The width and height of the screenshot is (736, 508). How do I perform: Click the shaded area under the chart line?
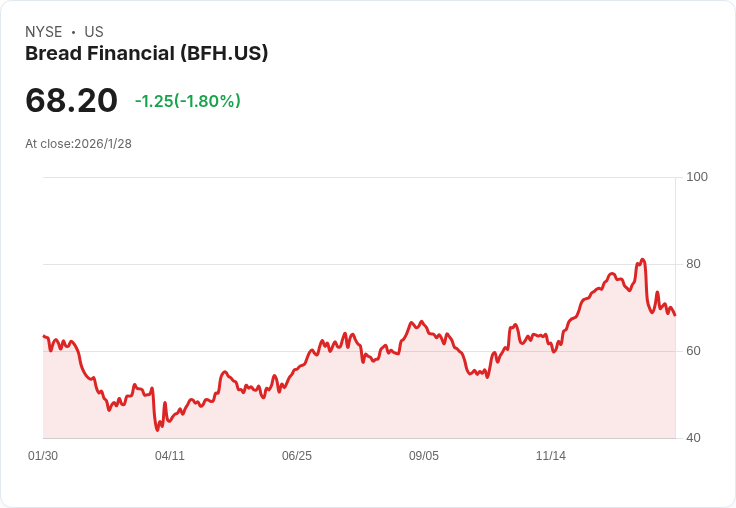point(400,400)
